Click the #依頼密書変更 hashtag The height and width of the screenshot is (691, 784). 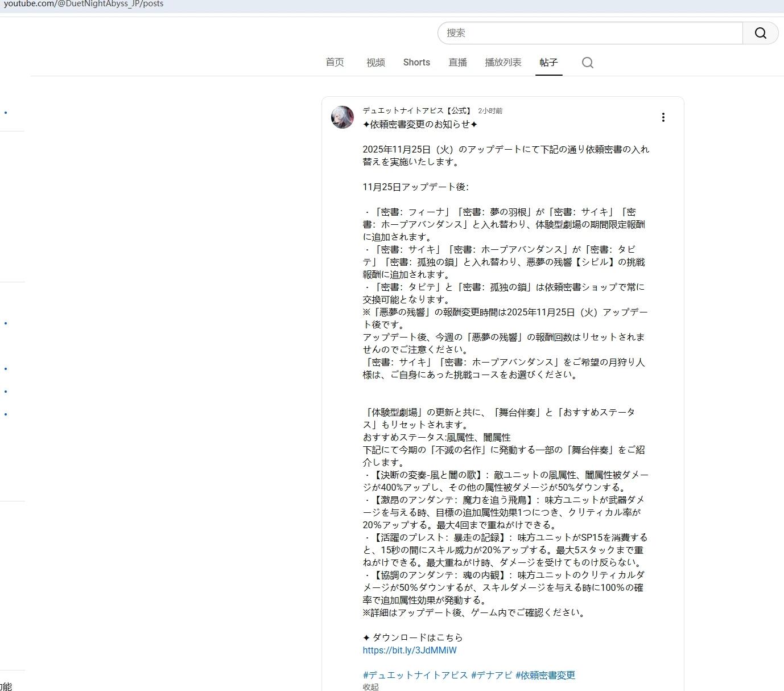[545, 675]
